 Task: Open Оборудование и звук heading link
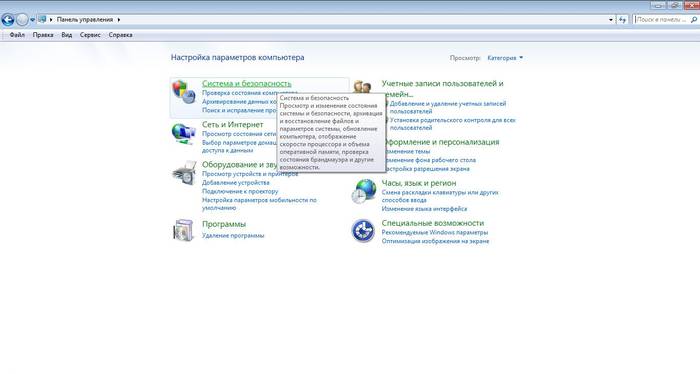[239, 165]
